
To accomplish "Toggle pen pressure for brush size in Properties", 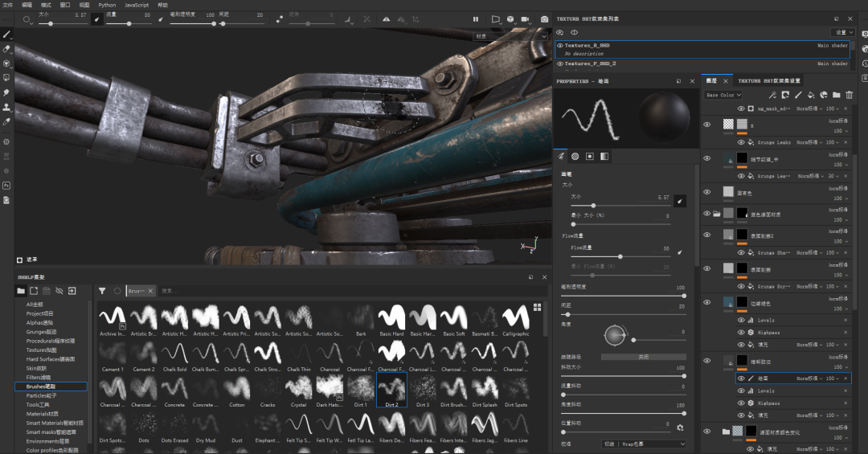I will coord(680,201).
